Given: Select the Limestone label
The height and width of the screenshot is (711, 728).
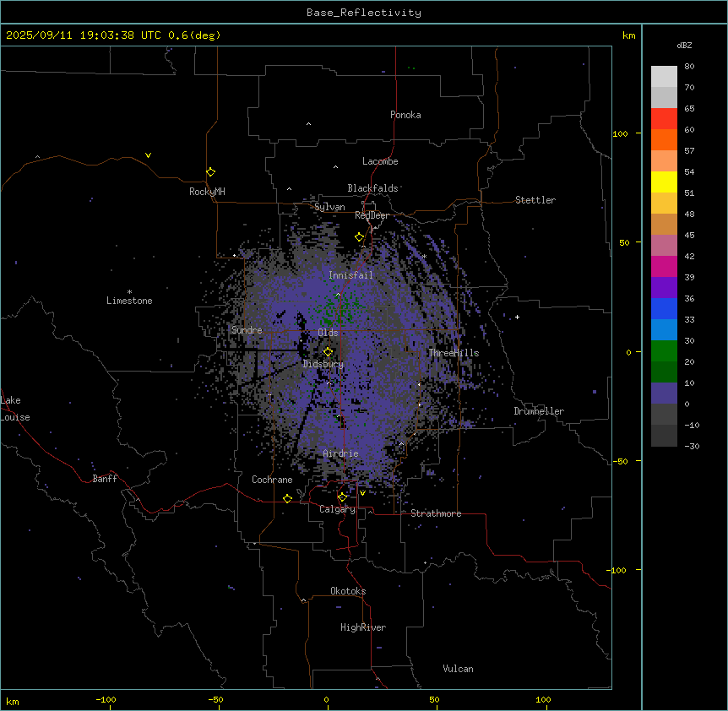Looking at the screenshot, I should coord(129,301).
